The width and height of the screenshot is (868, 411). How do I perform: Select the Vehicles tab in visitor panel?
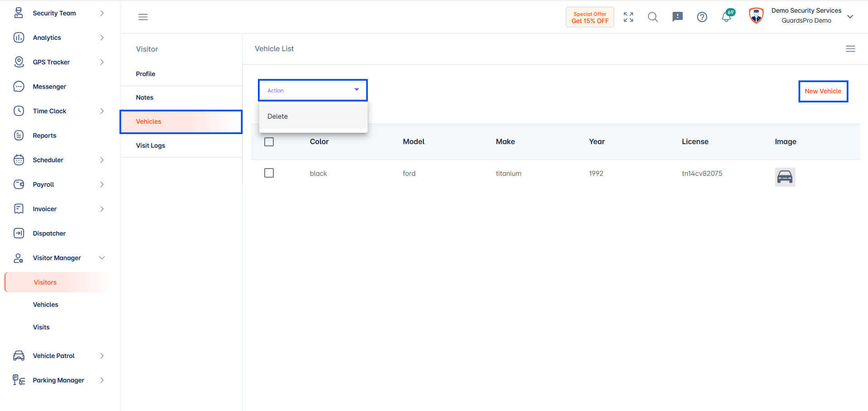tap(181, 121)
